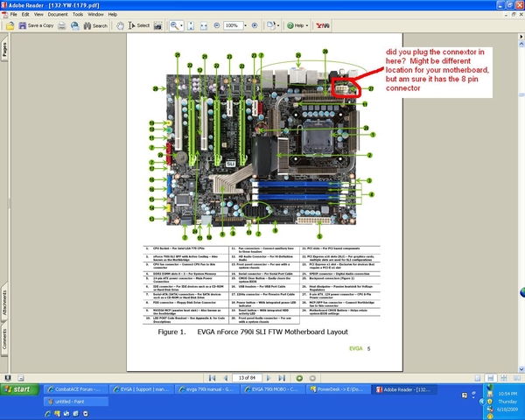Select Continuous Facing layout icon
This screenshot has height=420, width=525.
[x=504, y=378]
